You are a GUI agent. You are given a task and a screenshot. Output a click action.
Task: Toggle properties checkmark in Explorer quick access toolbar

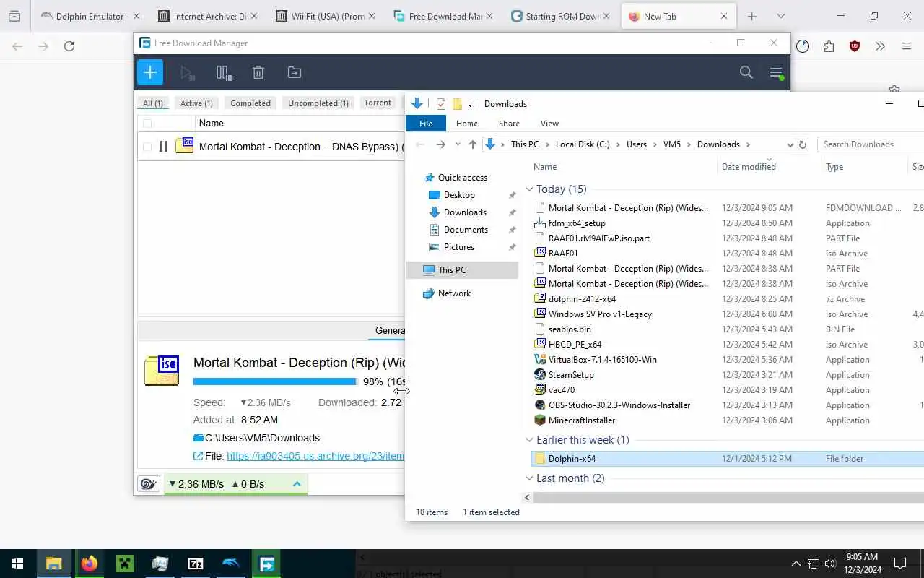[441, 104]
